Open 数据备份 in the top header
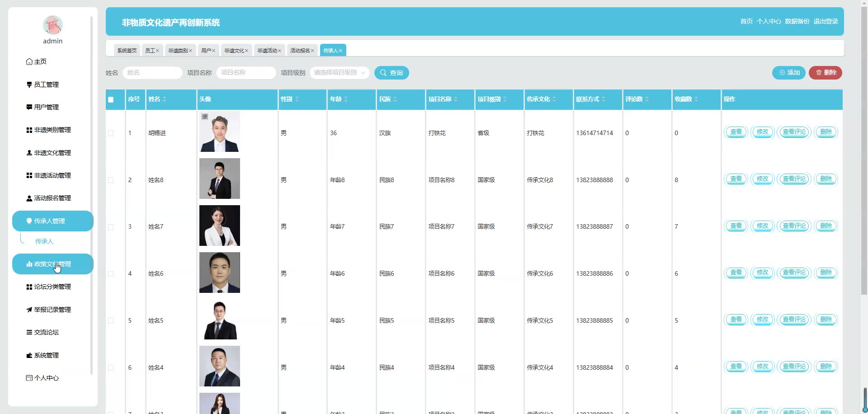 (797, 21)
